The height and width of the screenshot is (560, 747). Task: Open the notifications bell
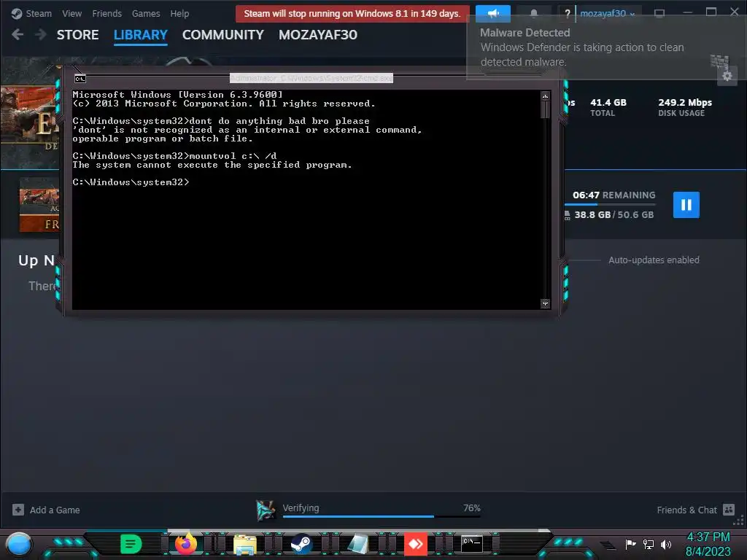click(533, 14)
